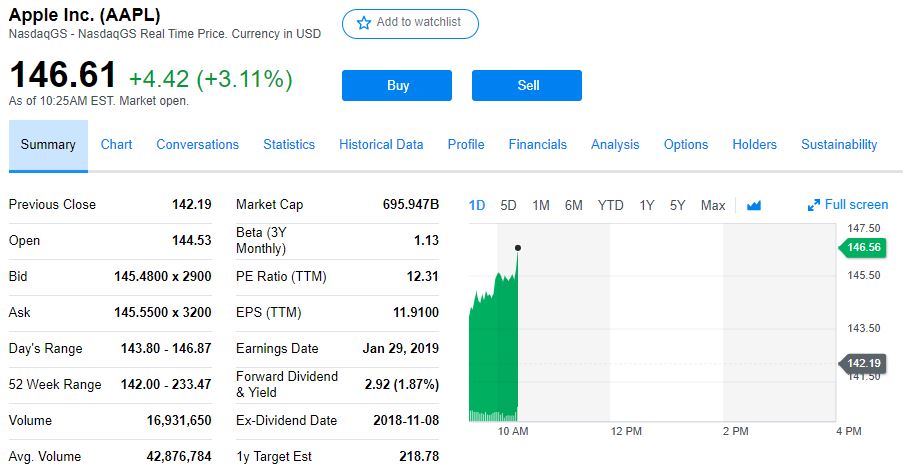Select the Options tab
The image size is (903, 473).
click(x=686, y=144)
